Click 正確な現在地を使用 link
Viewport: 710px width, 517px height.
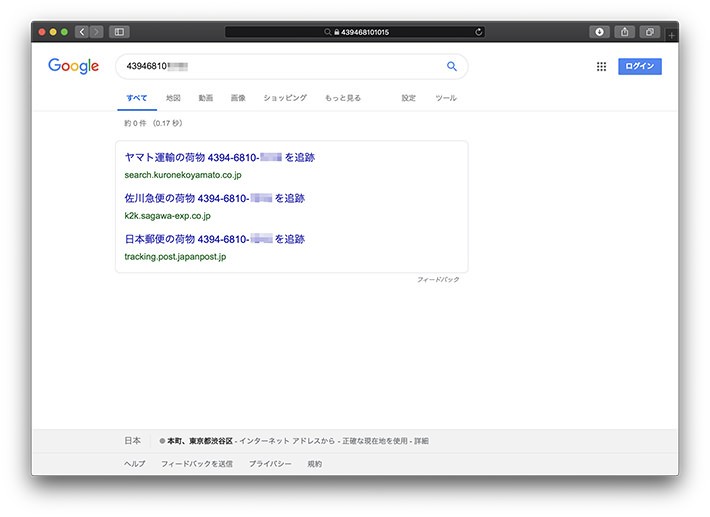[x=374, y=441]
